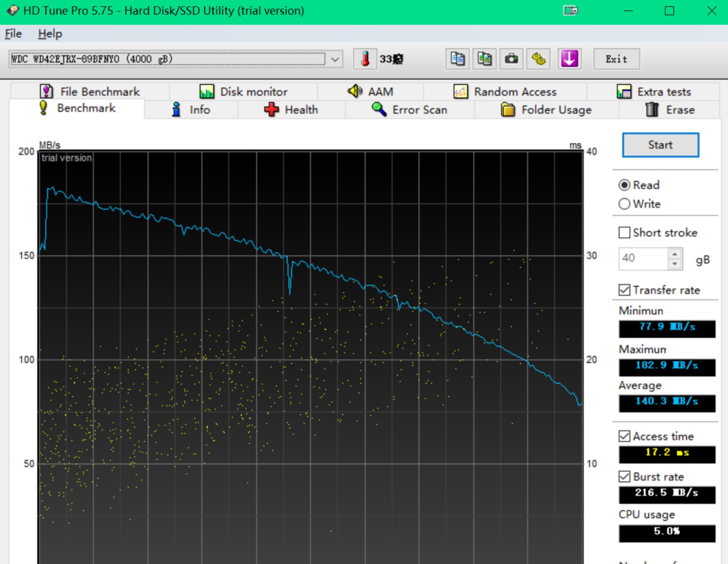This screenshot has width=728, height=564.
Task: Select the Write radio button
Action: [624, 204]
